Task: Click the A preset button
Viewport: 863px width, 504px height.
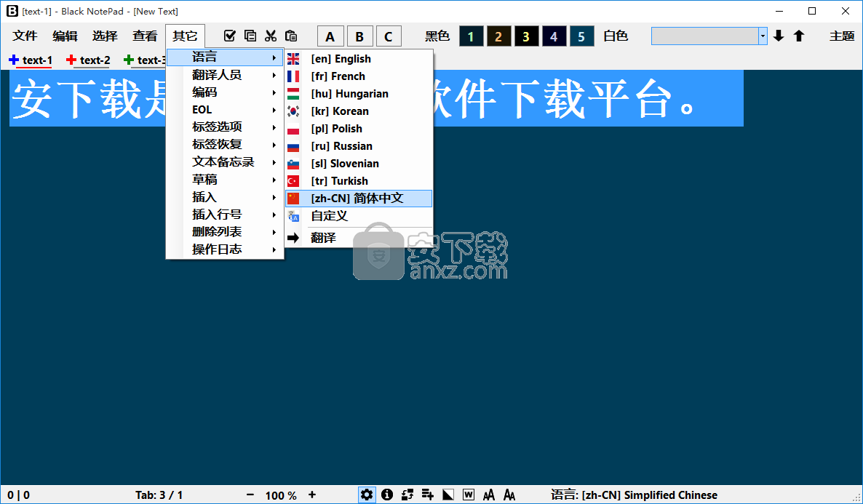Action: pos(330,36)
